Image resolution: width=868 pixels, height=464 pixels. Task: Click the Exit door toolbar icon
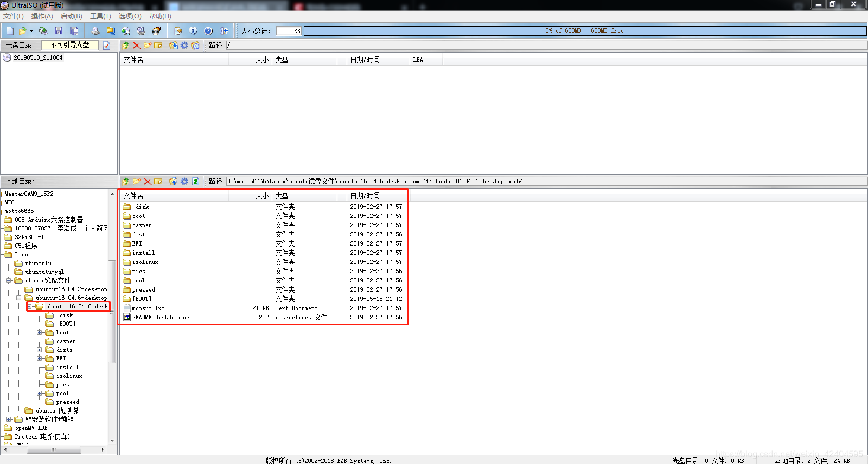224,31
